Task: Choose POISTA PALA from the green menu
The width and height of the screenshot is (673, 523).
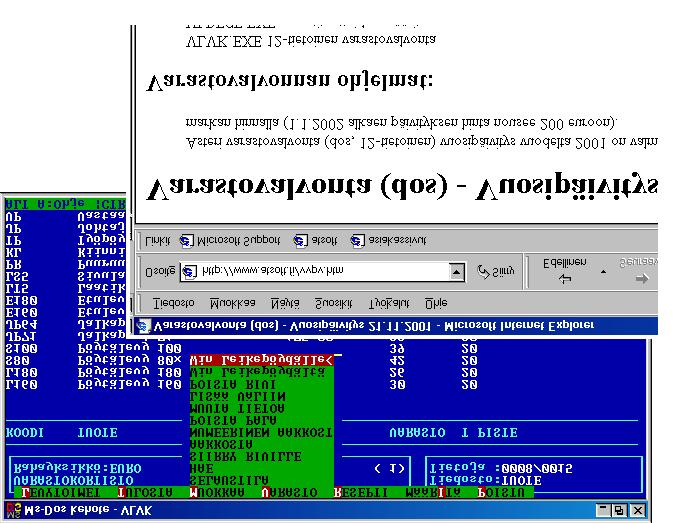Action: pyautogui.click(x=261, y=420)
